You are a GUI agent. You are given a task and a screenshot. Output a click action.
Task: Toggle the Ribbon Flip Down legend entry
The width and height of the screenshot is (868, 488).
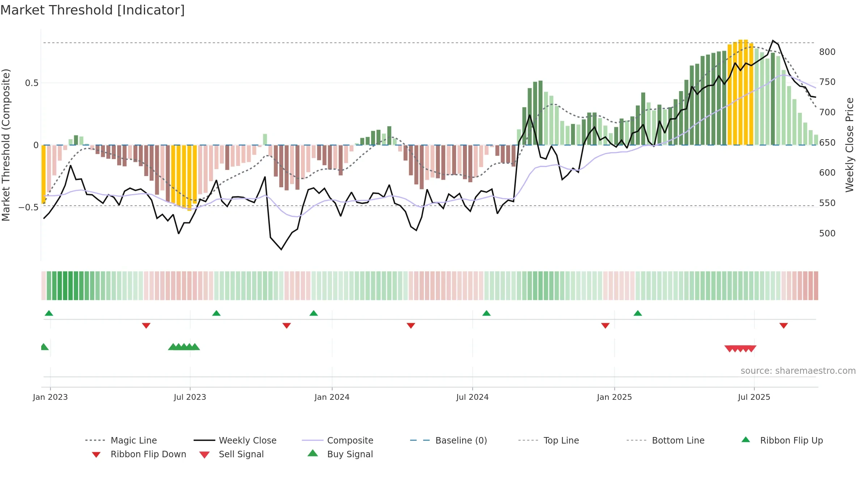(139, 454)
